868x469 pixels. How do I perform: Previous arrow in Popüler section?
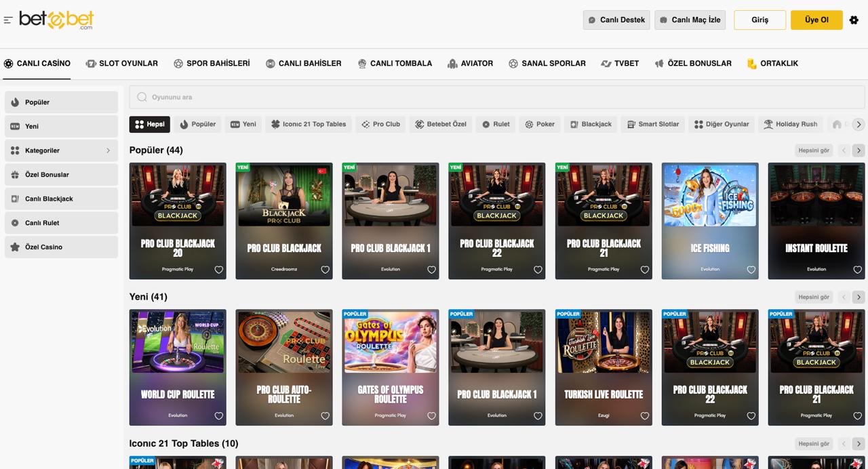(x=844, y=150)
